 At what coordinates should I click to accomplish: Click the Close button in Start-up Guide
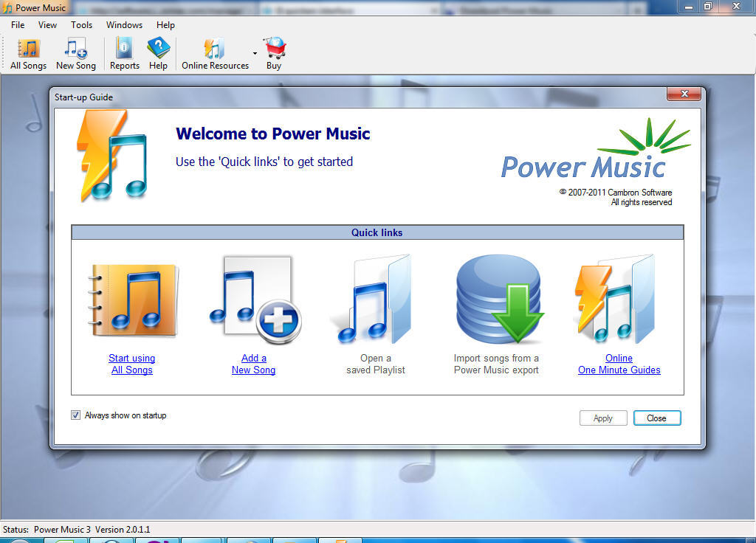(656, 418)
